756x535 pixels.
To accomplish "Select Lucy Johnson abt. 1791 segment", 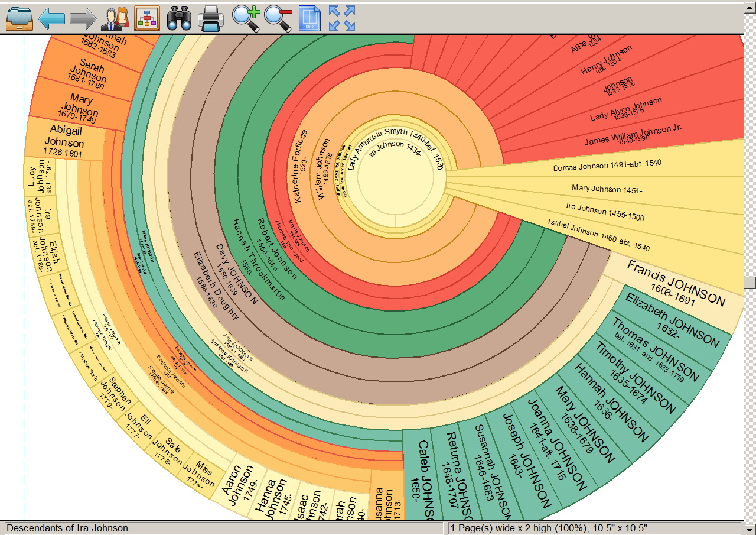I will 40,176.
